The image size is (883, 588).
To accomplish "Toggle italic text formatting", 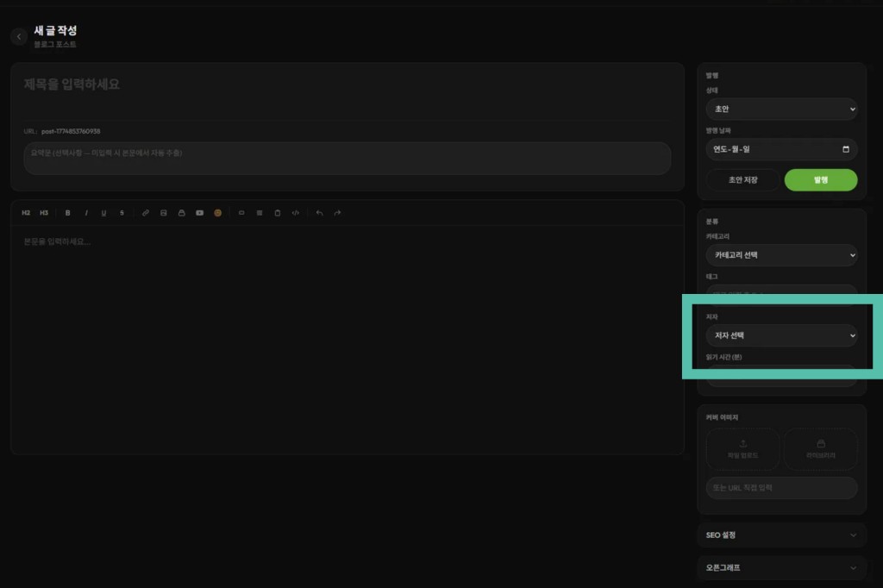I will (86, 213).
